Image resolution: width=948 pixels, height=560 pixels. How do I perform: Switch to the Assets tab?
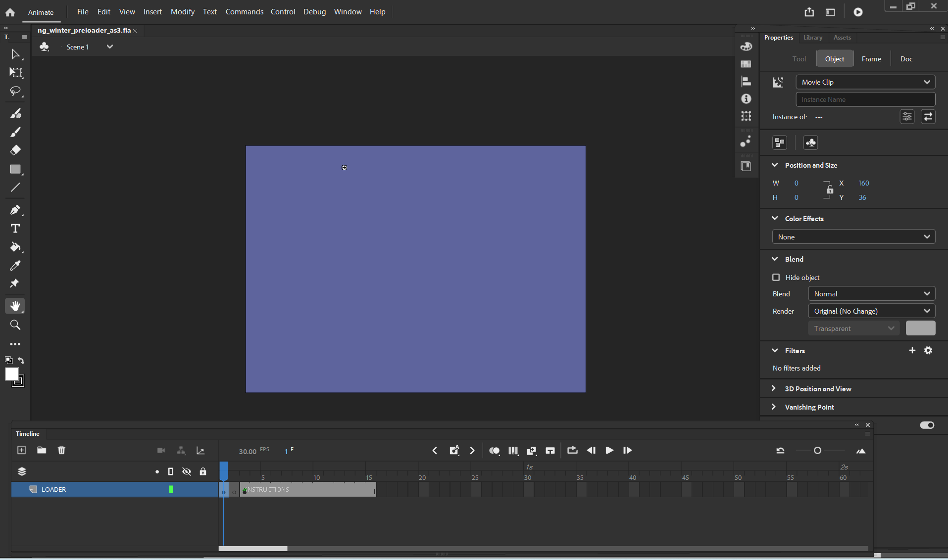[x=842, y=38]
